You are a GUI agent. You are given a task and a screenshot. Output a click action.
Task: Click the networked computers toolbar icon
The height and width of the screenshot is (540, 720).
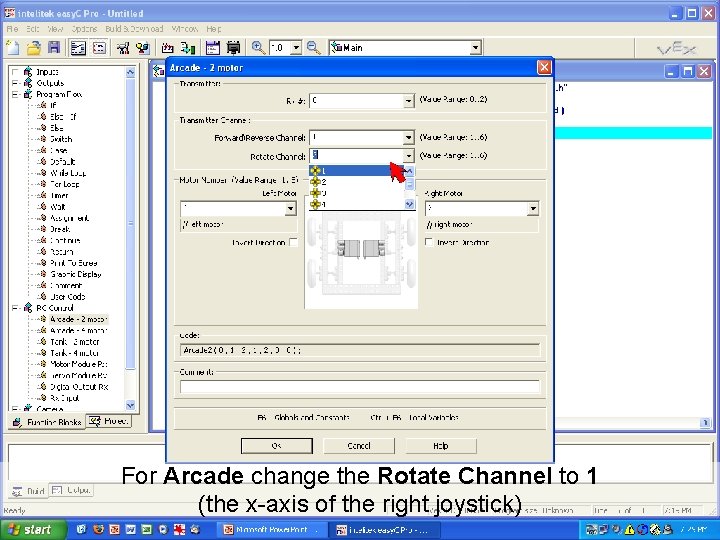(143, 47)
